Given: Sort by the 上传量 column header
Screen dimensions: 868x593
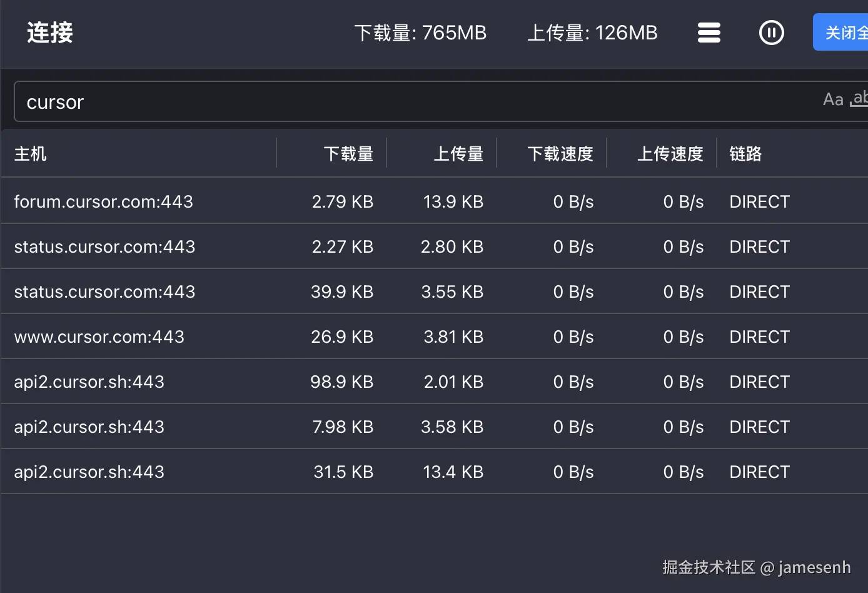Looking at the screenshot, I should pos(458,153).
